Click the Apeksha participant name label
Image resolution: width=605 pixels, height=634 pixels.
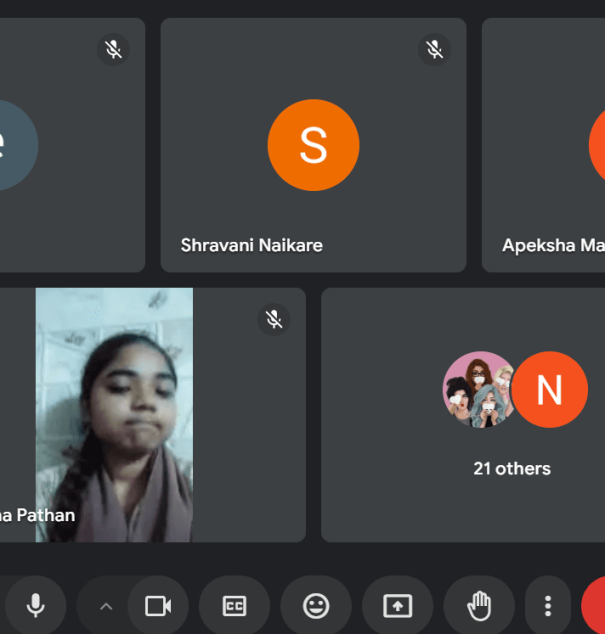(553, 245)
